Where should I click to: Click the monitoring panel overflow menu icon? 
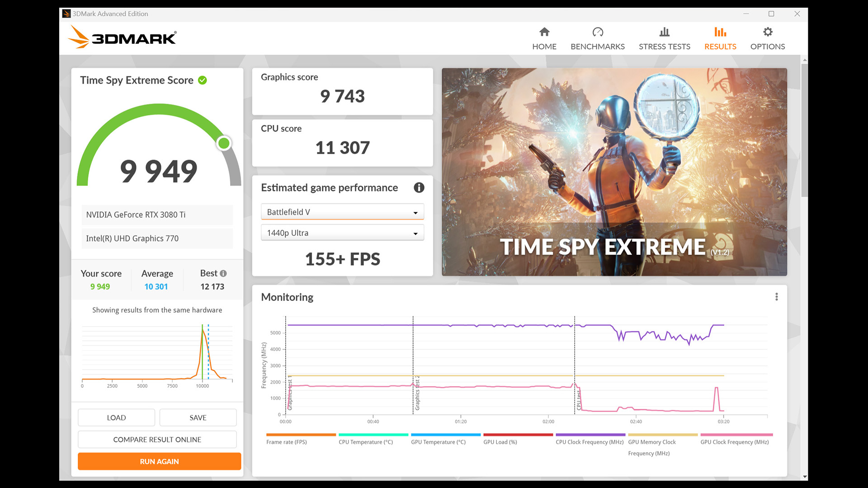[776, 297]
